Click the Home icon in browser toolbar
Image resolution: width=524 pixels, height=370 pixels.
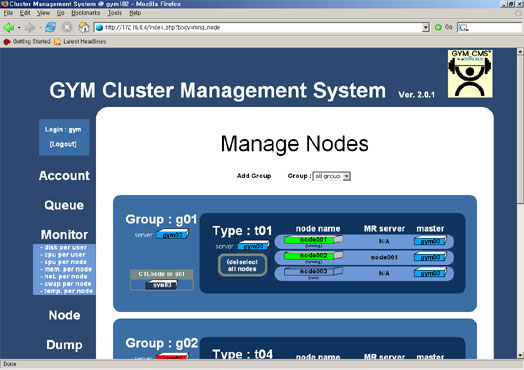coord(84,27)
